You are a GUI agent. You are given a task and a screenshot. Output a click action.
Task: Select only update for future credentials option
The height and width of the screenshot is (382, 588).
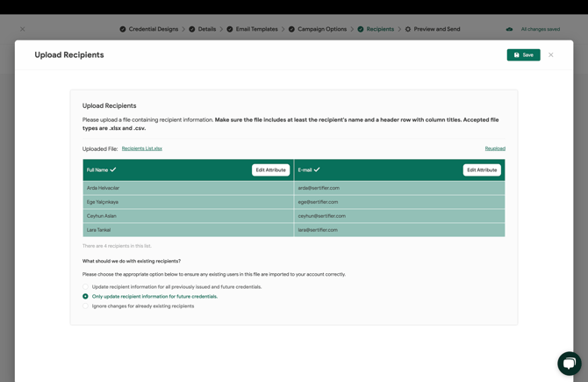(85, 297)
